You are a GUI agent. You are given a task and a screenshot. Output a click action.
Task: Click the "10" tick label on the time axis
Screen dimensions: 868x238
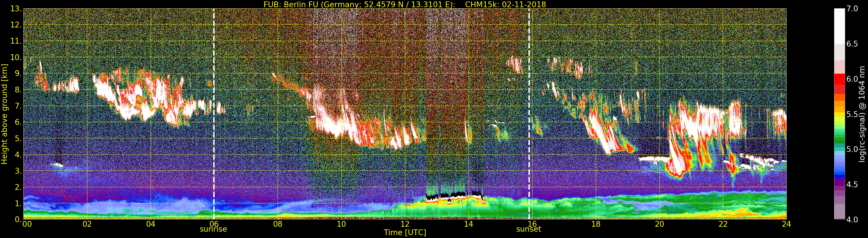(x=341, y=224)
